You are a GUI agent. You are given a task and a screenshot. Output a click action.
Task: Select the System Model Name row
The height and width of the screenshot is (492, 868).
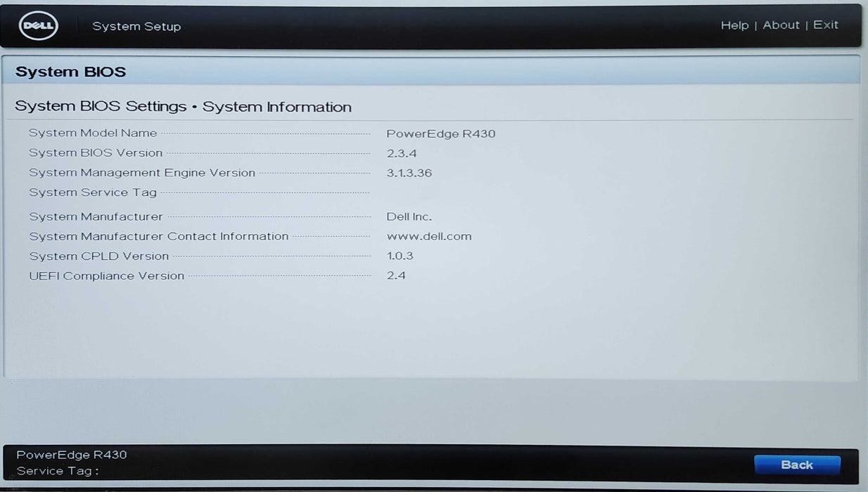coord(92,133)
